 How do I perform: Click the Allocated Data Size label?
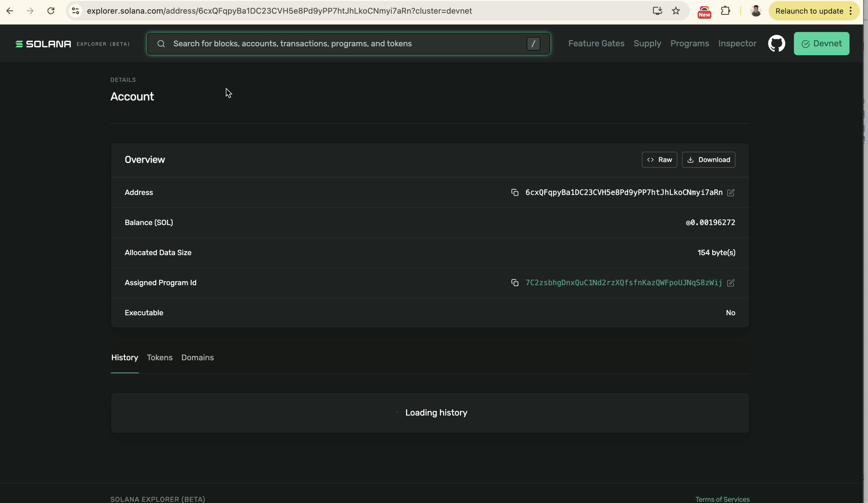pyautogui.click(x=158, y=252)
